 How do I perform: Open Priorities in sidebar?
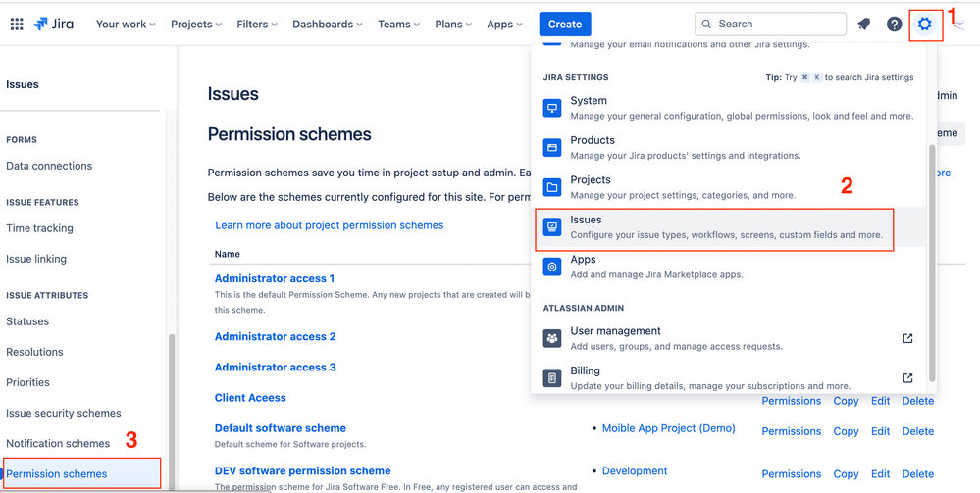27,382
